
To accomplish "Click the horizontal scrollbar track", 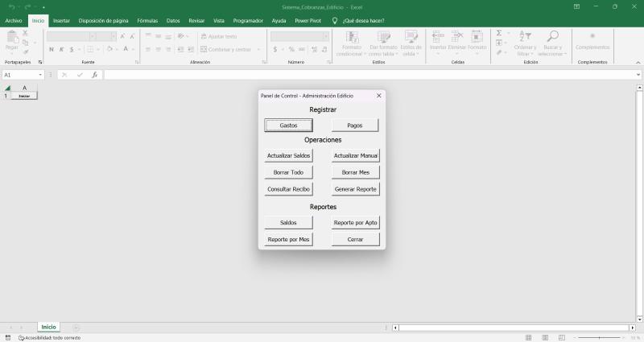I will pos(515,328).
